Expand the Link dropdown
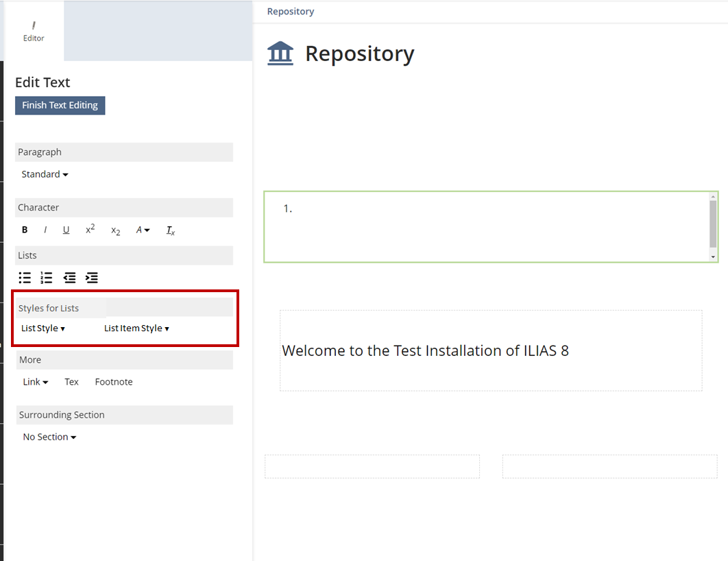The height and width of the screenshot is (561, 728). coord(36,382)
